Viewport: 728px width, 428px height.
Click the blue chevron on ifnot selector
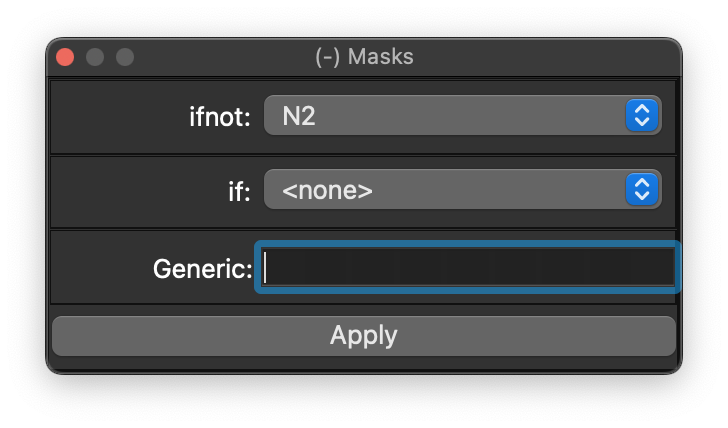(642, 115)
